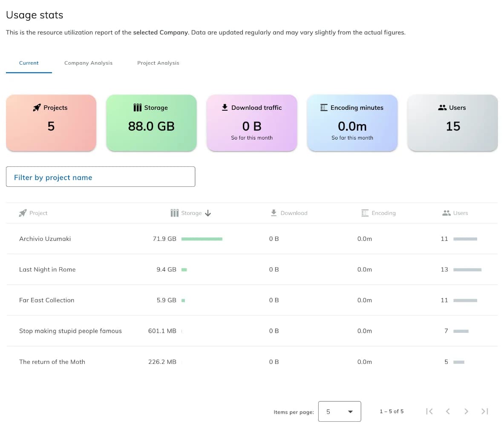Click Archivio Uzumaki's 0.0m encoding value
The image size is (504, 429).
(x=365, y=239)
